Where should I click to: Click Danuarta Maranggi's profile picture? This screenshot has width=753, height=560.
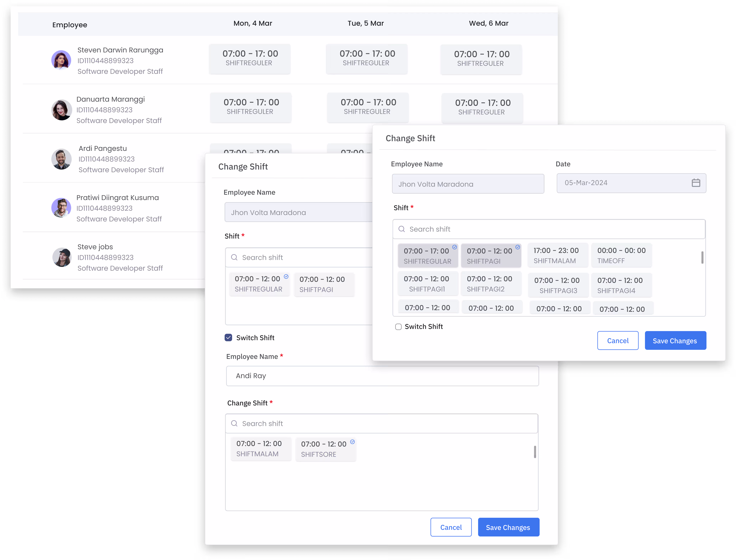(x=61, y=110)
